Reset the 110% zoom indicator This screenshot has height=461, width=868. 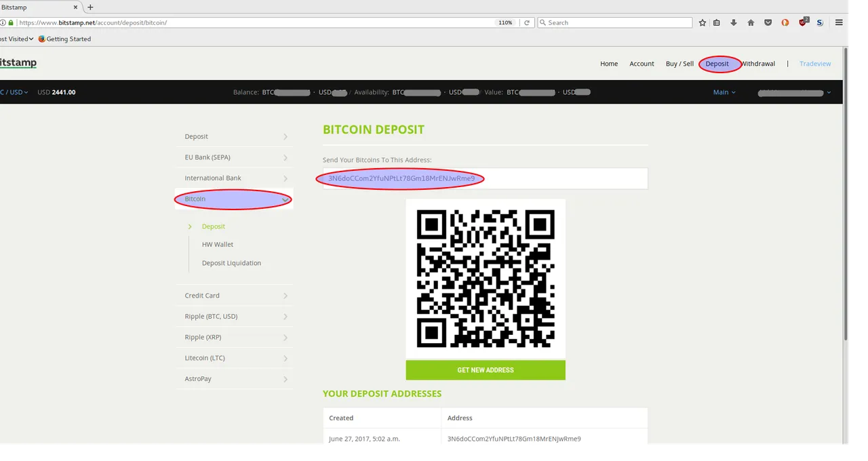(x=505, y=22)
